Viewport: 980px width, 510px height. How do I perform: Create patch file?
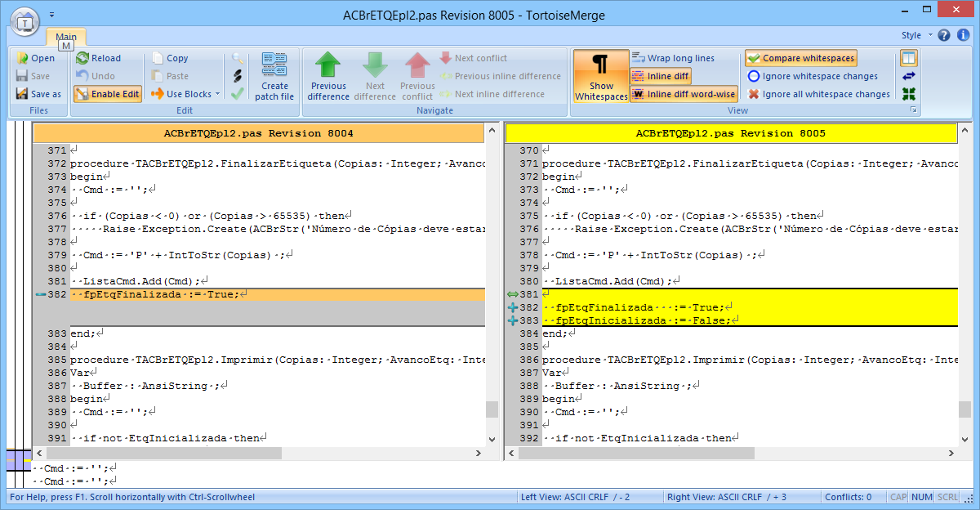274,76
